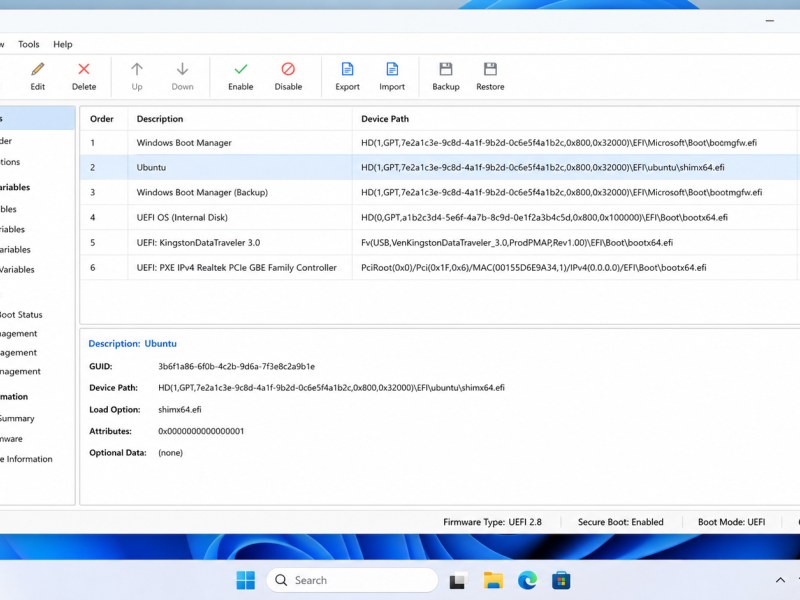Click the taskbar Search box
The image size is (800, 600).
[352, 580]
